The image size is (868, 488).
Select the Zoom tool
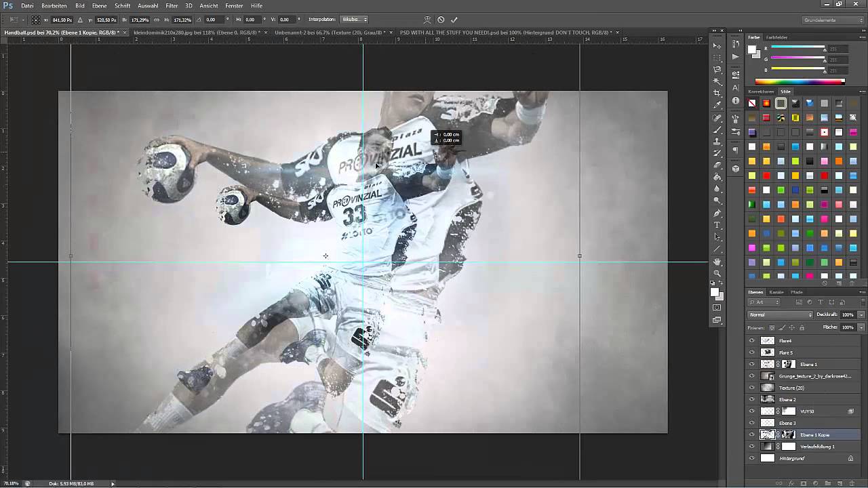point(717,274)
